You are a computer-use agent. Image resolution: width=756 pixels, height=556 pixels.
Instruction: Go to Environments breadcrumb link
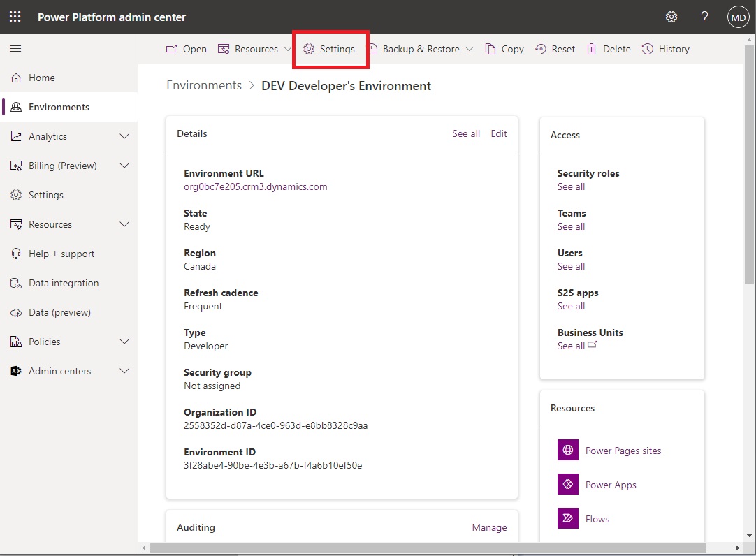(203, 85)
